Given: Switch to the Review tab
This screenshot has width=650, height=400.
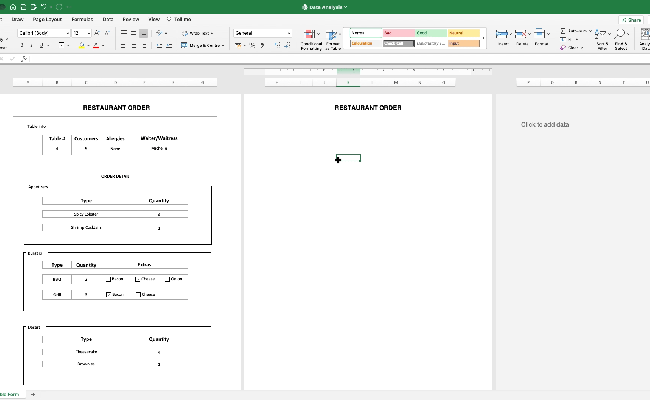Looking at the screenshot, I should 131,19.
